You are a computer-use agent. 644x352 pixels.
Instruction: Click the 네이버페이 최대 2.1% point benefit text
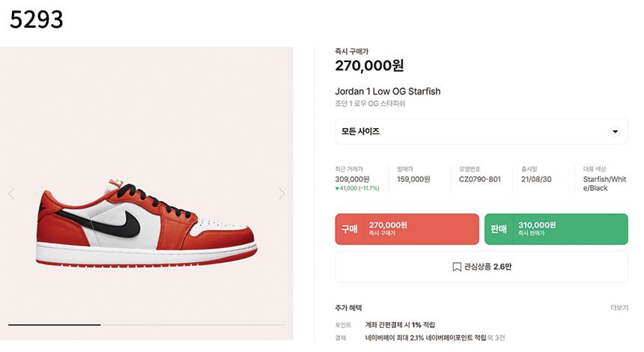[425, 338]
